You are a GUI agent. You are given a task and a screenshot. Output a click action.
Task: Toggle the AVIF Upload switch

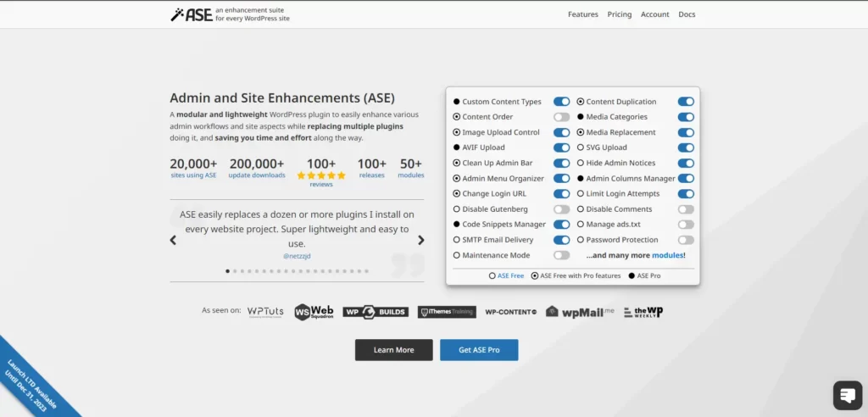click(561, 147)
